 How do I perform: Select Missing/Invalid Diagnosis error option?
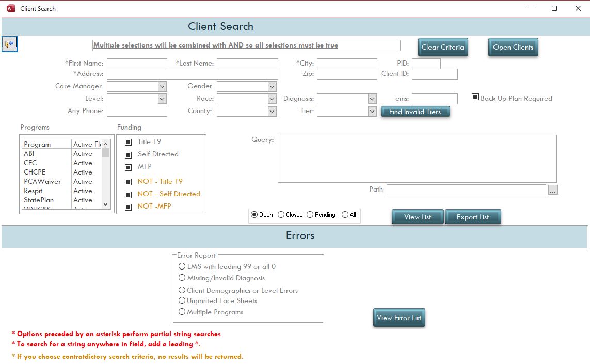182,277
